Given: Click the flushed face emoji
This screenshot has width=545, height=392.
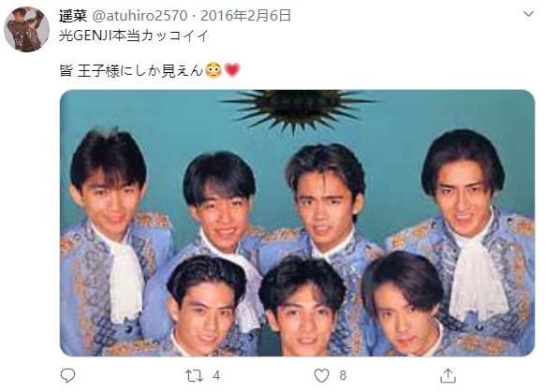Looking at the screenshot, I should point(214,70).
